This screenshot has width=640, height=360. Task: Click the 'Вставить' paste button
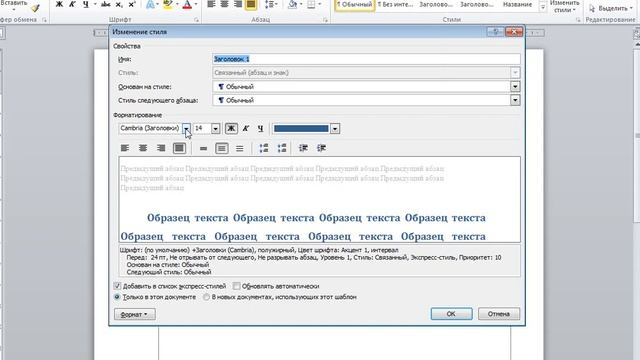coord(14,4)
